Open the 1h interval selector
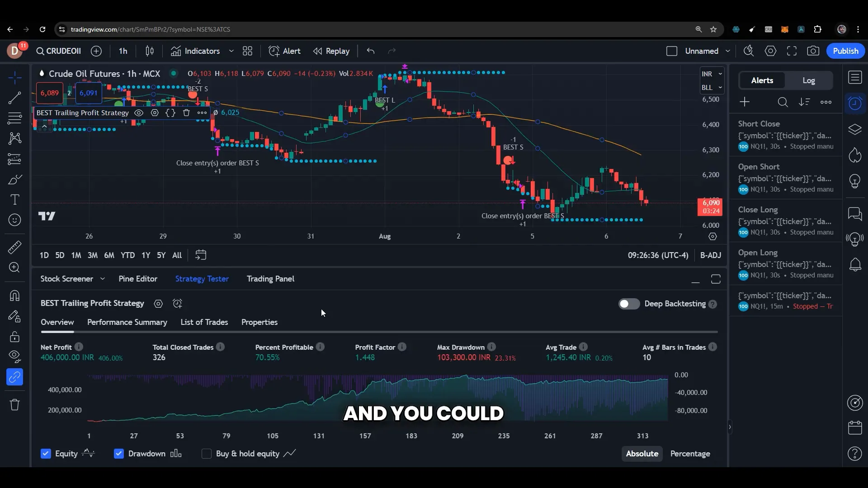Viewport: 868px width, 488px height. click(123, 51)
